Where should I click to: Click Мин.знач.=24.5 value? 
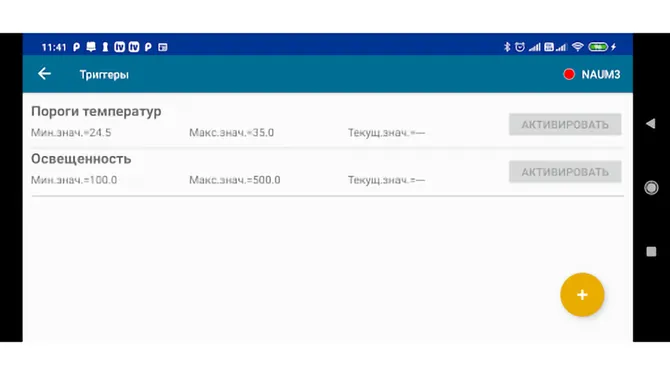71,132
